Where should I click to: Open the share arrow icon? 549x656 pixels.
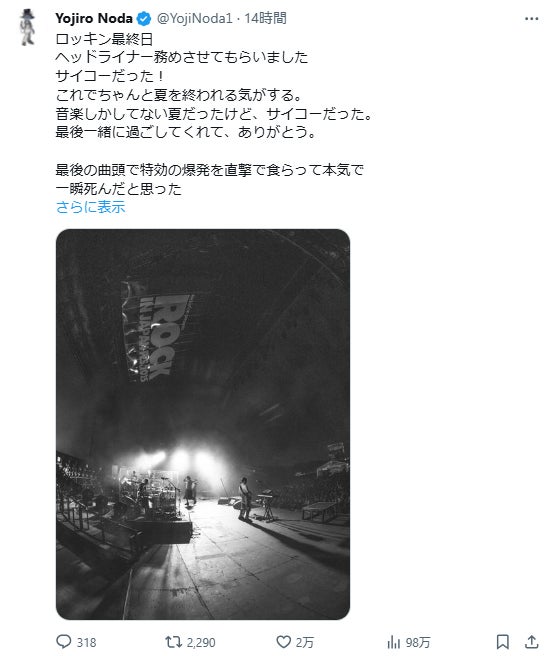[531, 642]
